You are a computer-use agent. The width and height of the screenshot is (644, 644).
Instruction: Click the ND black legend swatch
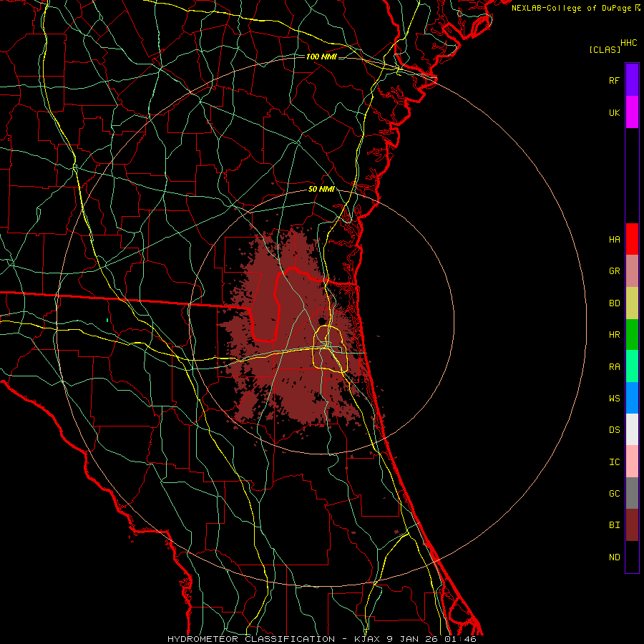click(632, 557)
